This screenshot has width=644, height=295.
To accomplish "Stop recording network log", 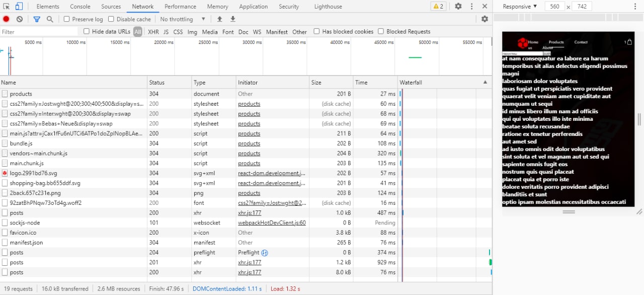I will (x=6, y=19).
